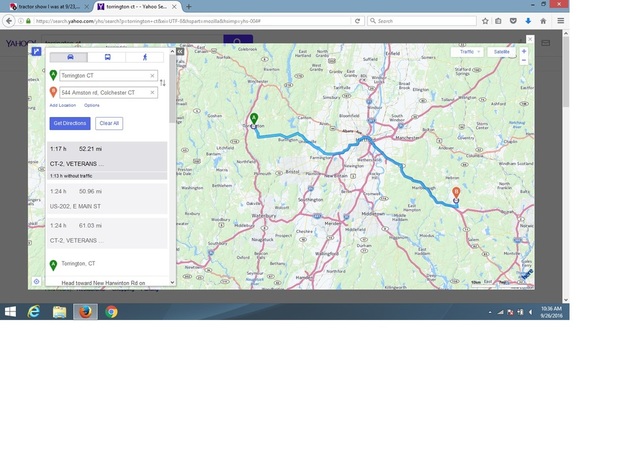Click the Clear All button
The height and width of the screenshot is (460, 640).
(x=108, y=123)
